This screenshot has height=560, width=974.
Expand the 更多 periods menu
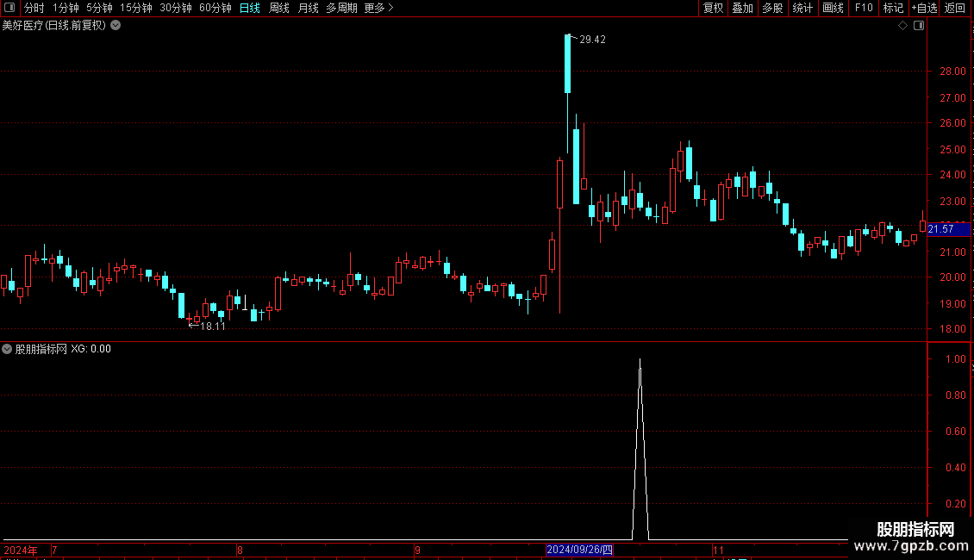tap(378, 8)
